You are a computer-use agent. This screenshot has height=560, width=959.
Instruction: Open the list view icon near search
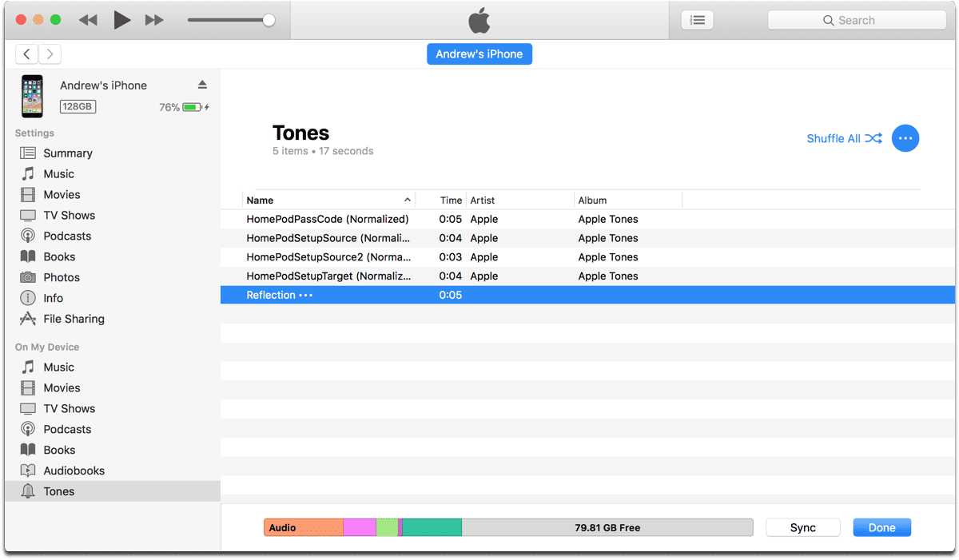point(697,20)
